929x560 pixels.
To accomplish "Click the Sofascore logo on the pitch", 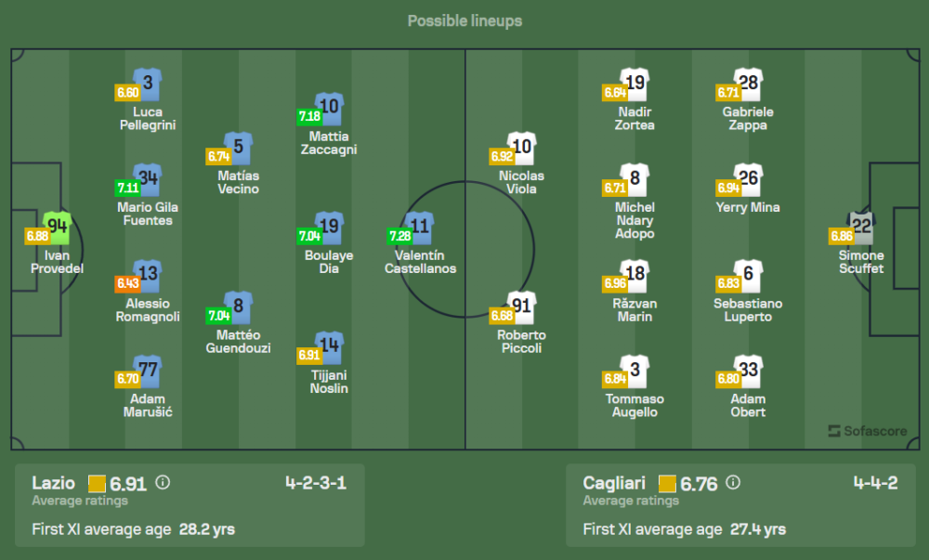I will coord(866,431).
